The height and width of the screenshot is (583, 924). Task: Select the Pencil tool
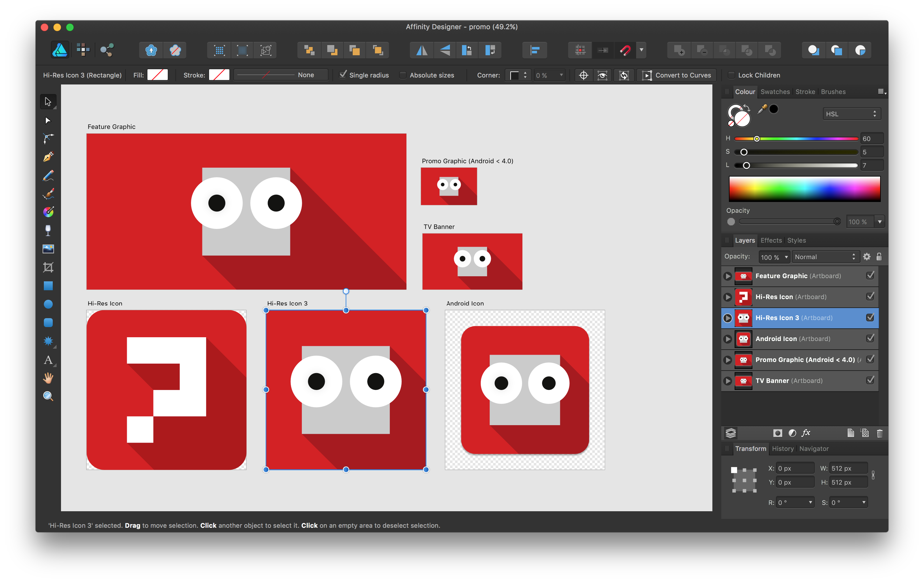48,175
